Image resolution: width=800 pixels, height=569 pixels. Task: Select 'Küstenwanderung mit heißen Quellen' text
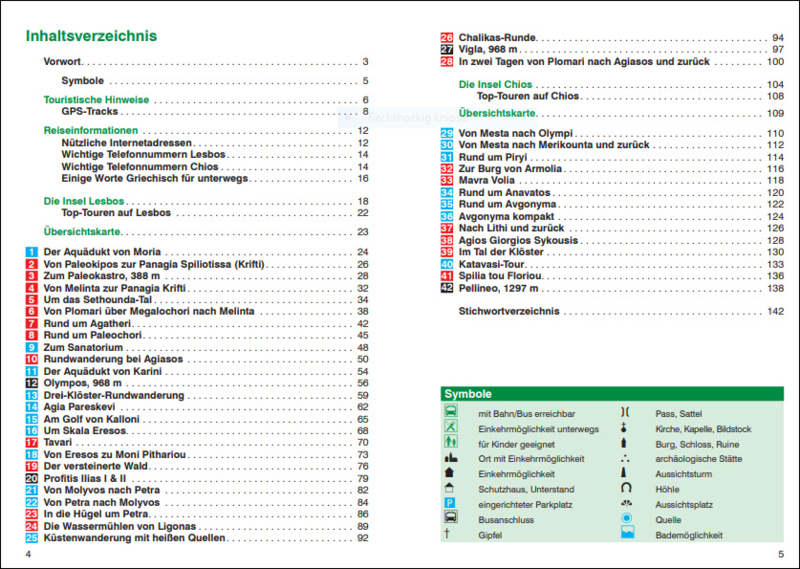(x=134, y=538)
